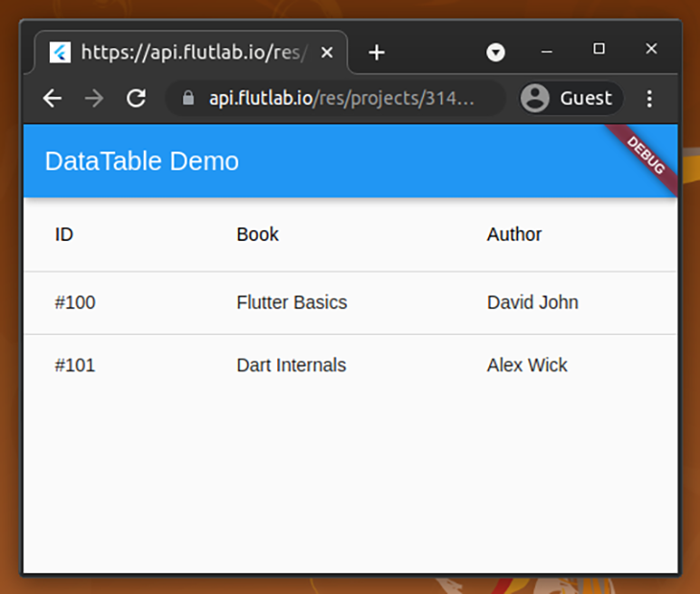
Task: Maximize the browser window
Action: click(x=599, y=49)
